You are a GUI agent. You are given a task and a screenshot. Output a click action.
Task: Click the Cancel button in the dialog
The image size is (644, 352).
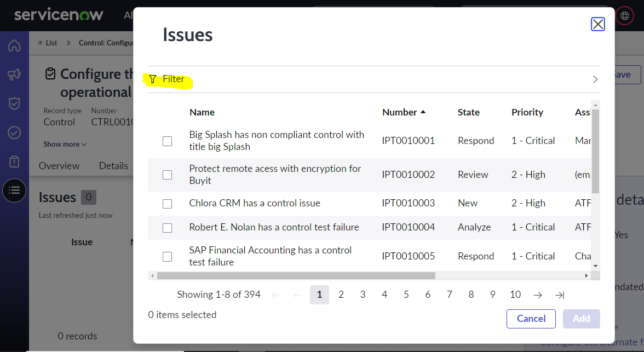coord(531,319)
